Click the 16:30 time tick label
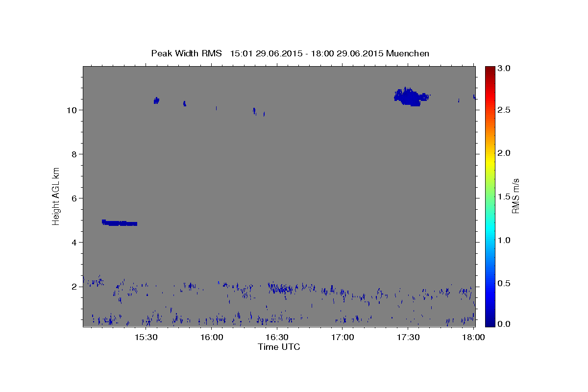This screenshot has height=392, width=588. pos(277,337)
